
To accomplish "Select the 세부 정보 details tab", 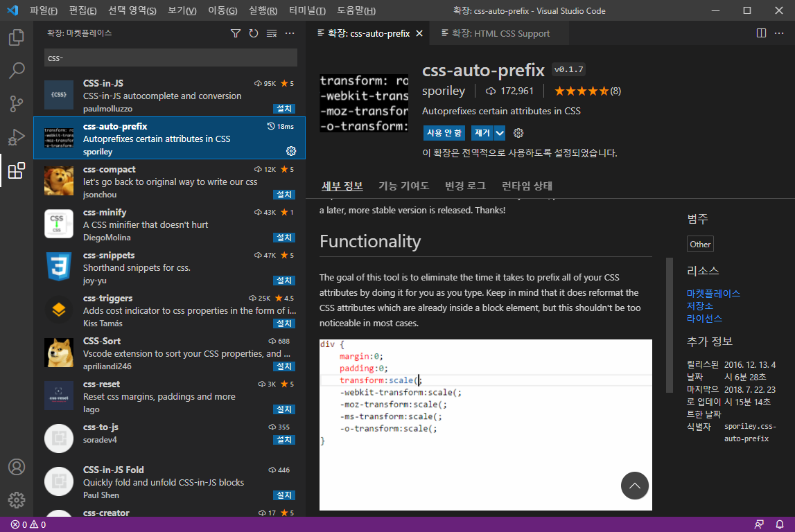I will tap(342, 186).
